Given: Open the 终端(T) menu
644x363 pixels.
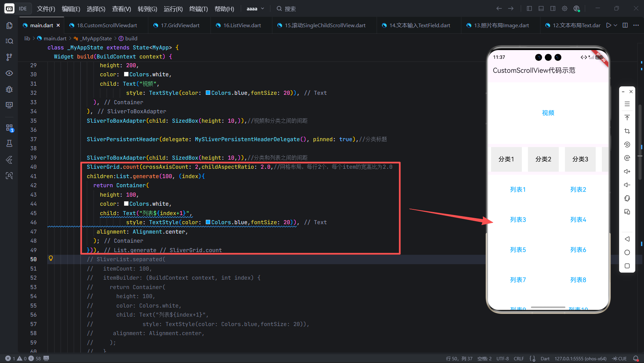Looking at the screenshot, I should point(198,9).
